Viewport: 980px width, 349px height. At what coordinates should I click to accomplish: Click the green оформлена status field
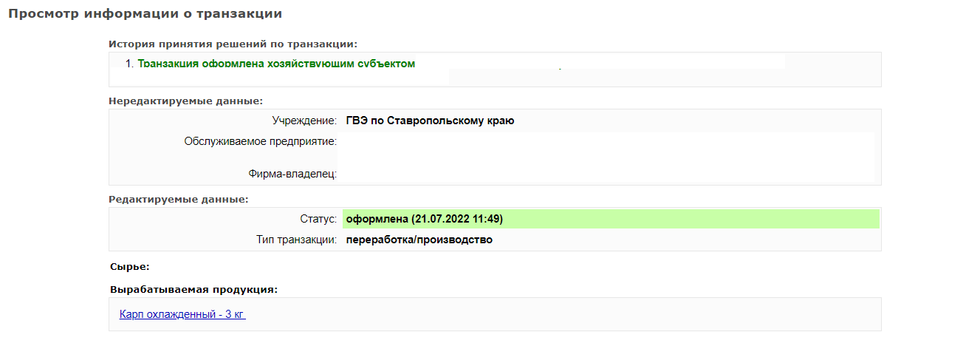coord(611,219)
